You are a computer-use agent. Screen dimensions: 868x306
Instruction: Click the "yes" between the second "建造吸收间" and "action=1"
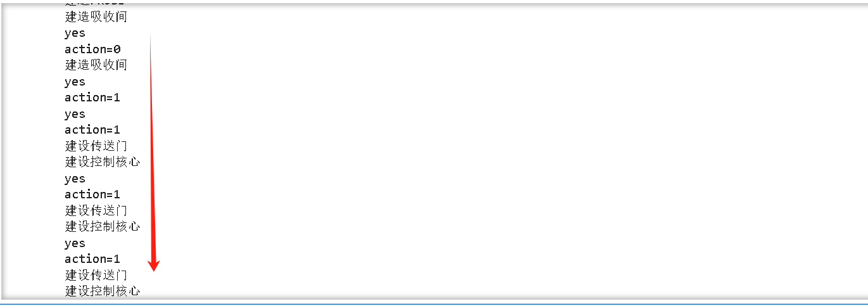coord(75,82)
